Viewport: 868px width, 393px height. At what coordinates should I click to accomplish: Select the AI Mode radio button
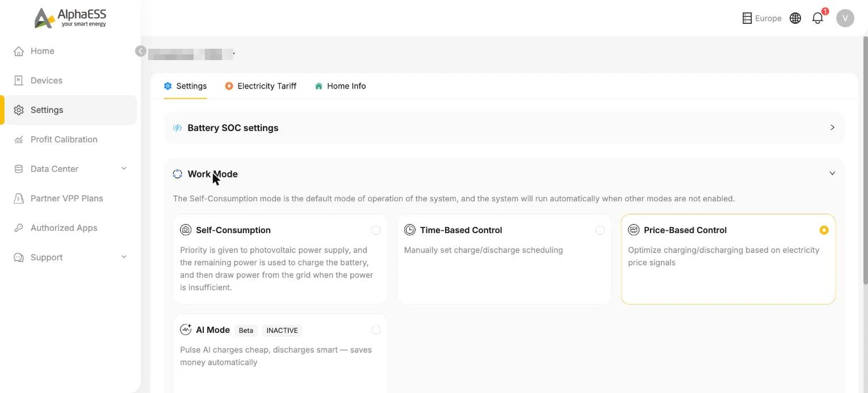pyautogui.click(x=376, y=330)
